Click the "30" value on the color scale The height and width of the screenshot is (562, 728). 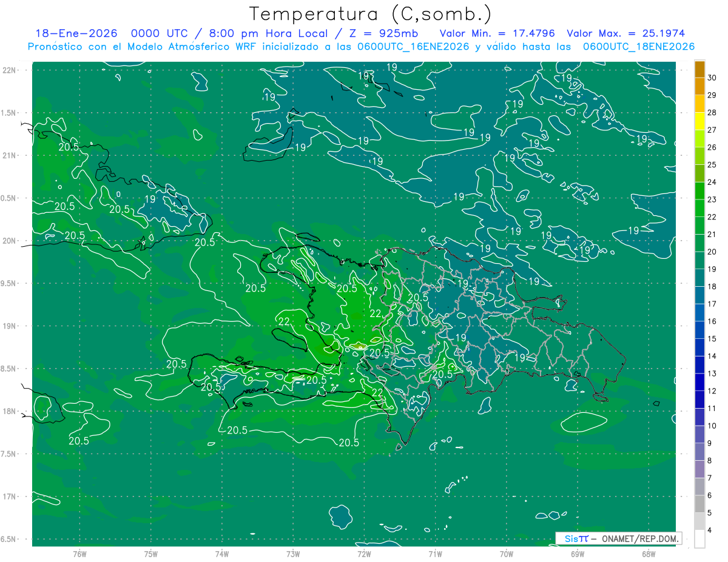click(x=712, y=78)
